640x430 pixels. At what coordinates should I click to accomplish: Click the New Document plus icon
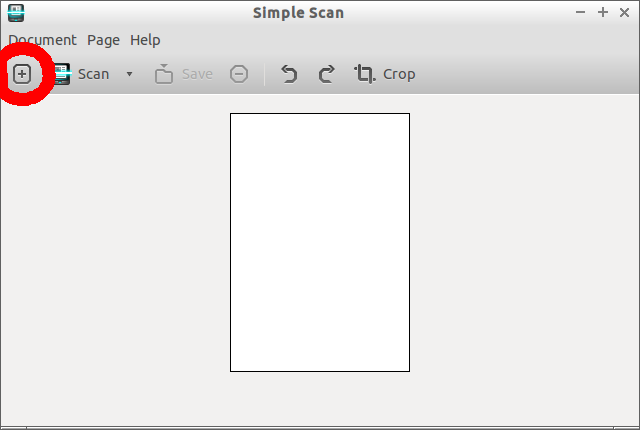pyautogui.click(x=22, y=74)
